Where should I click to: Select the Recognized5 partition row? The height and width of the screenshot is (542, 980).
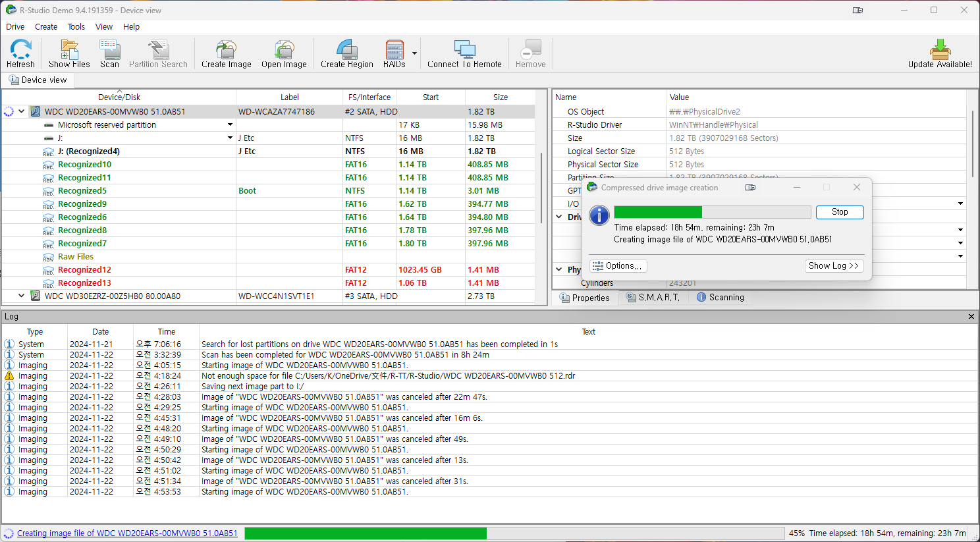coord(269,190)
